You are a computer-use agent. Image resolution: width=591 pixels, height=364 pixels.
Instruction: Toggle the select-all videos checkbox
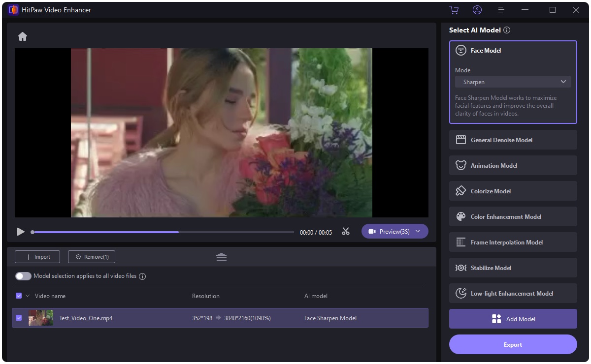(19, 296)
